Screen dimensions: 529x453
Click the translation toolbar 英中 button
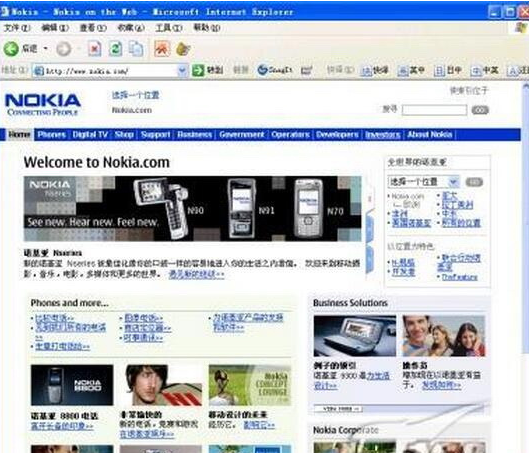(411, 70)
